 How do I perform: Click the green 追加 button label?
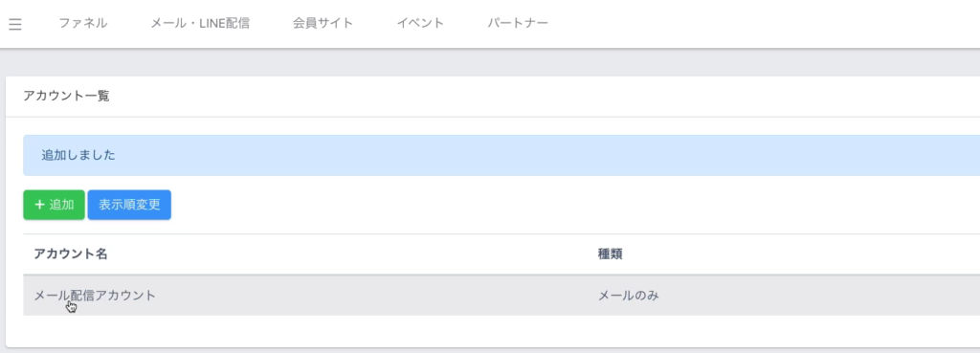point(62,205)
